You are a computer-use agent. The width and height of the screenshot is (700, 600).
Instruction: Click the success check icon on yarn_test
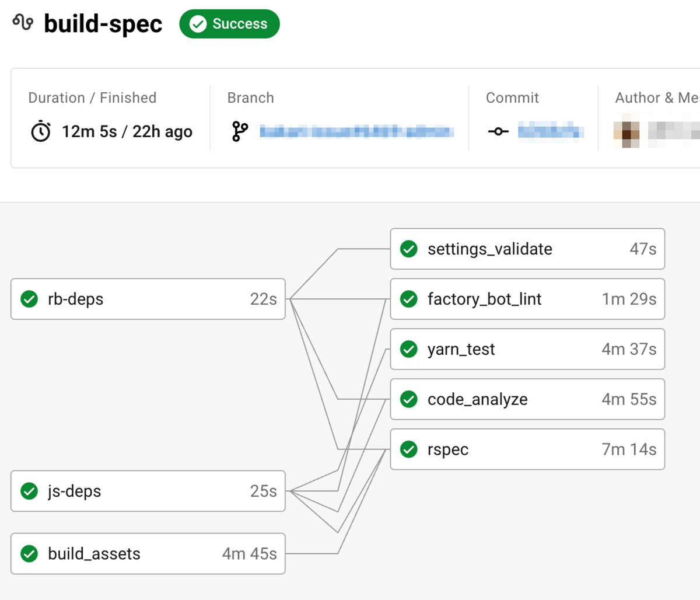409,349
